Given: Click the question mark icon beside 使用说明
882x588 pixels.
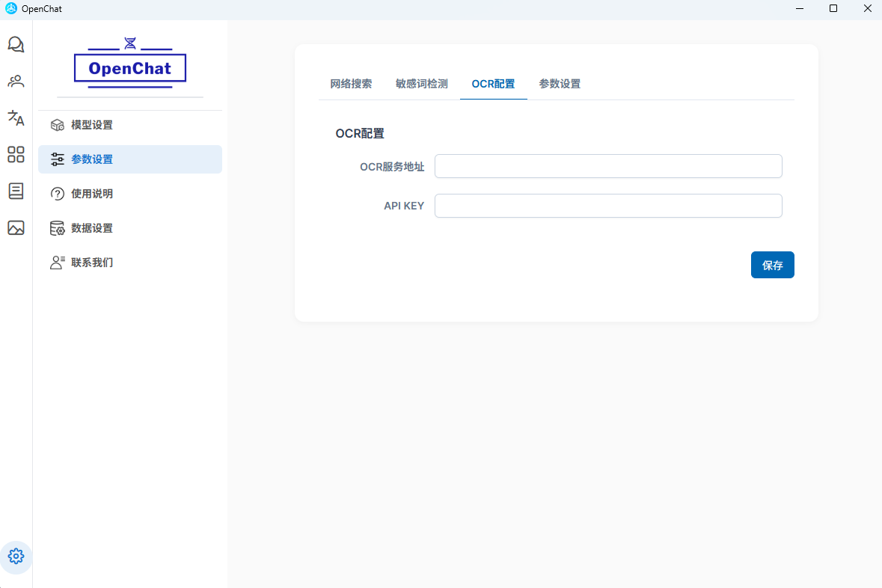Looking at the screenshot, I should click(58, 194).
